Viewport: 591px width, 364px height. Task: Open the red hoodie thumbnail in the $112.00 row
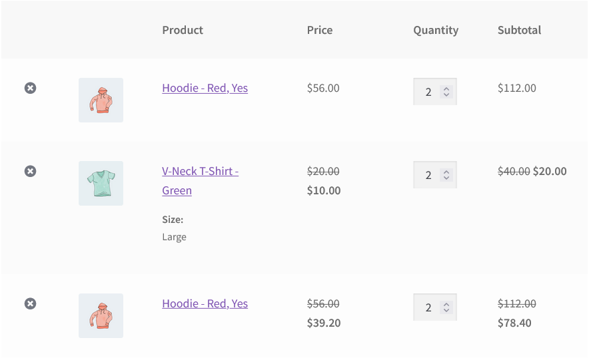pyautogui.click(x=101, y=100)
